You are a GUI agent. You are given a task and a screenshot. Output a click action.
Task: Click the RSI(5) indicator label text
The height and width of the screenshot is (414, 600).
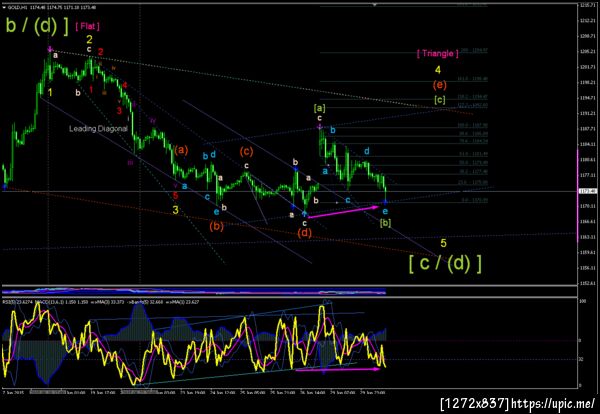(x=18, y=302)
